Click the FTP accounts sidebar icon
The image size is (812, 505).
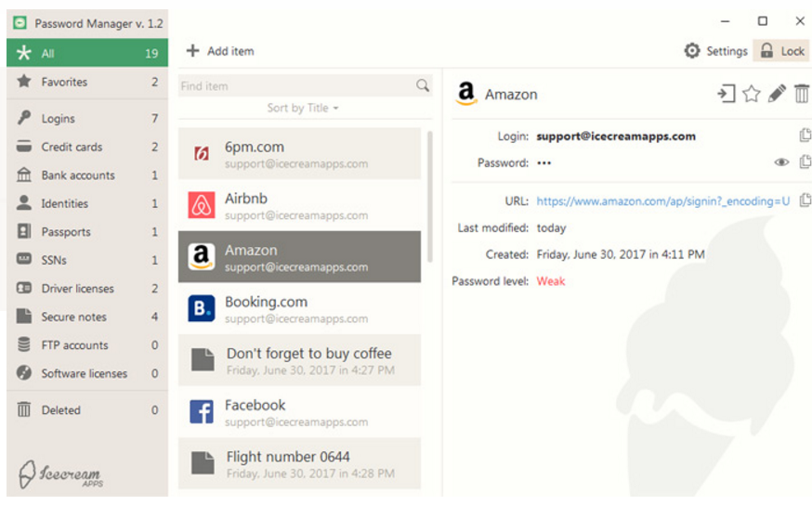[x=24, y=344]
